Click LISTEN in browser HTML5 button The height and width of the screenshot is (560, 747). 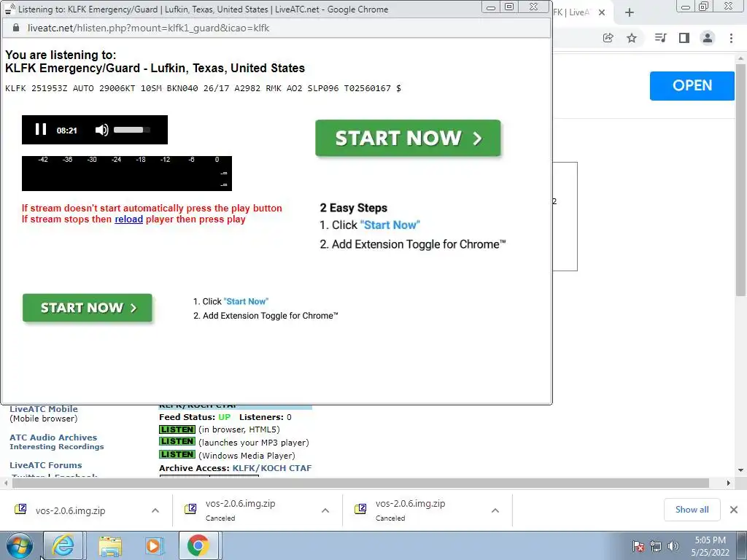tap(177, 429)
